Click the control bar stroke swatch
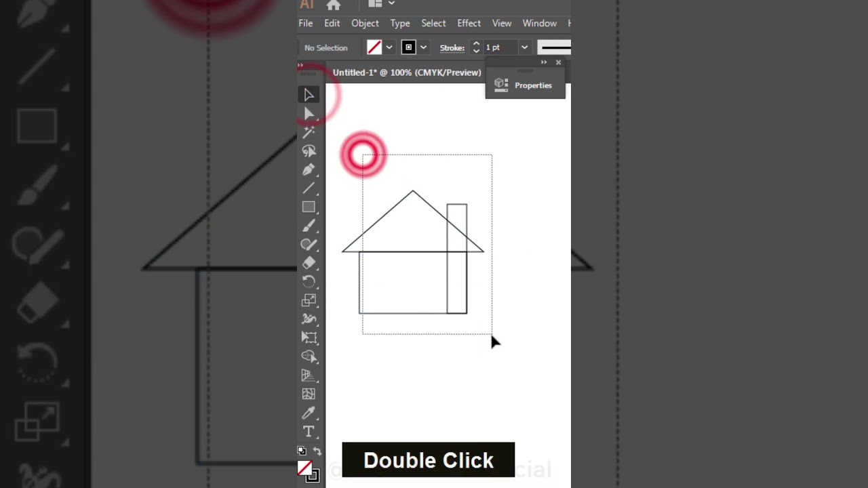 click(408, 47)
